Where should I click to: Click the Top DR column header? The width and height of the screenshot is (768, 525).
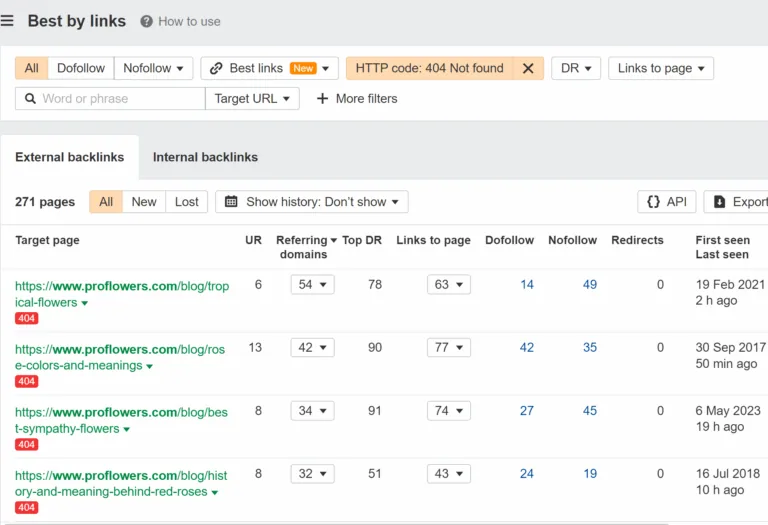(x=362, y=240)
